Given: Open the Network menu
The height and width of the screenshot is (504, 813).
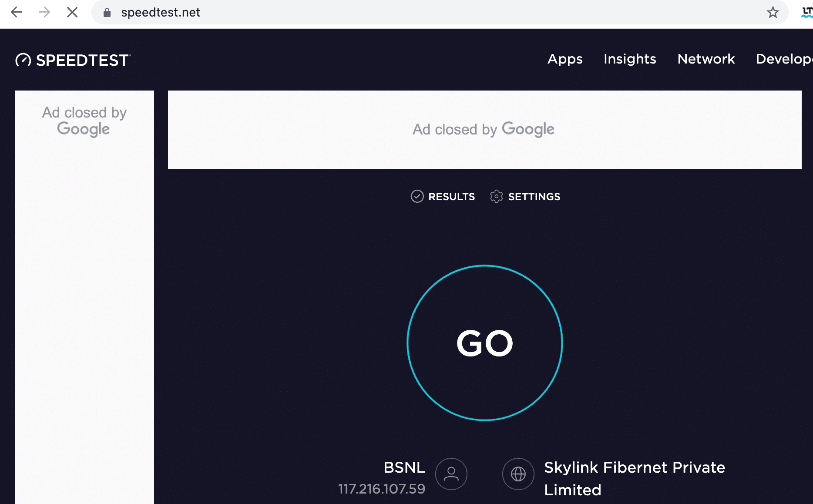Looking at the screenshot, I should (x=705, y=59).
